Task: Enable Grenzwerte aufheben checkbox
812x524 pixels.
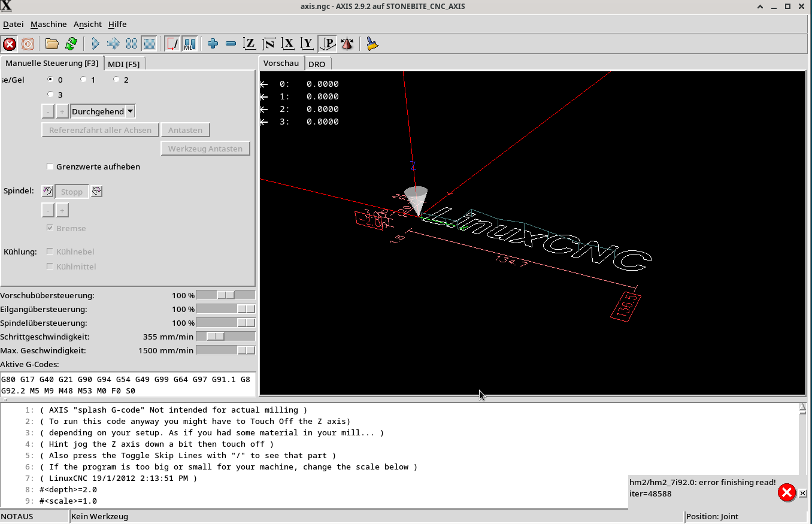Action: [50, 166]
